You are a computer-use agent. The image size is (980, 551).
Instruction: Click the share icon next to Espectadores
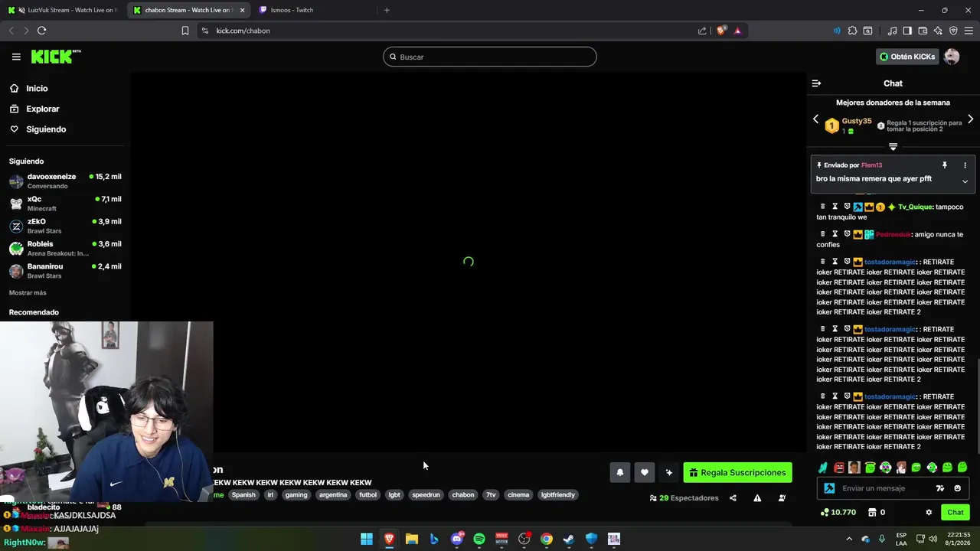click(733, 498)
